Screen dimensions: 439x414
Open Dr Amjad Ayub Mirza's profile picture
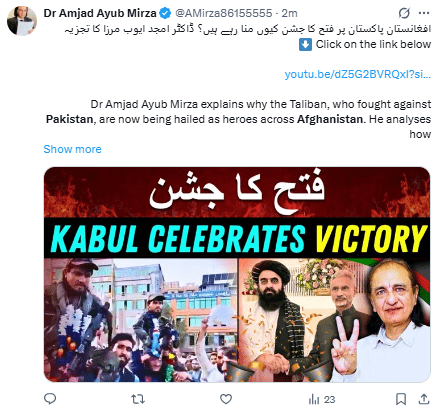coord(22,21)
